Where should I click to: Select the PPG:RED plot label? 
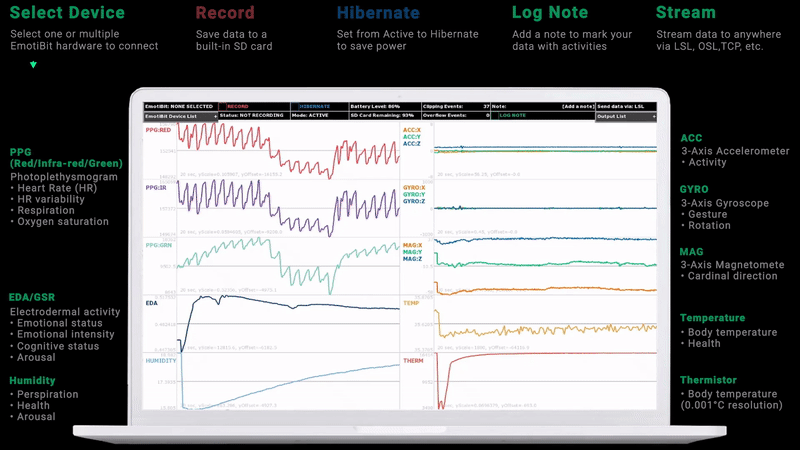158,130
